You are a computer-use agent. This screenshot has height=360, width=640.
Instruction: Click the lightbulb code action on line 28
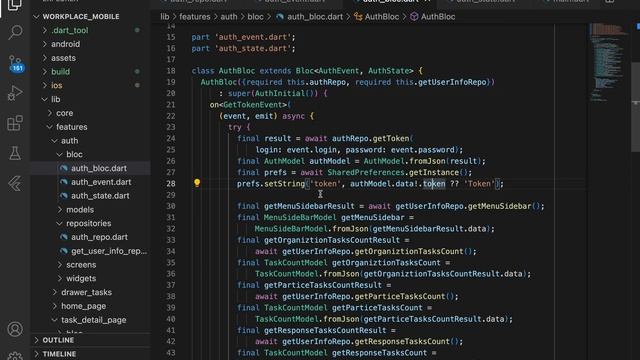pos(197,183)
